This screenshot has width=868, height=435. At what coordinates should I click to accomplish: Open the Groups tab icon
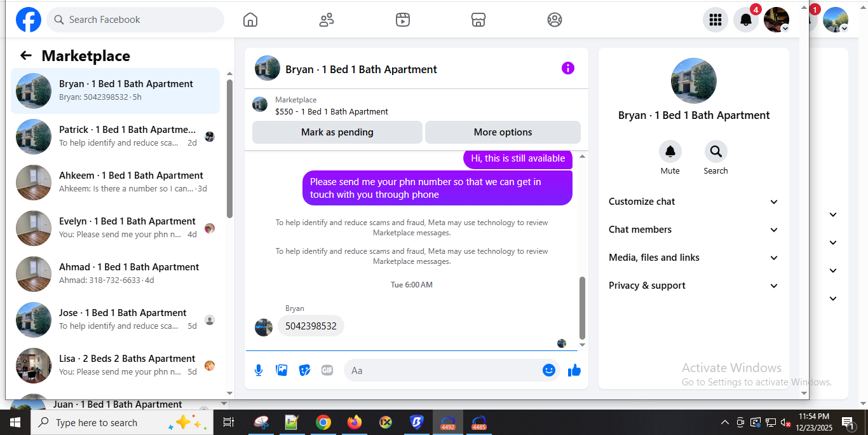pyautogui.click(x=555, y=20)
